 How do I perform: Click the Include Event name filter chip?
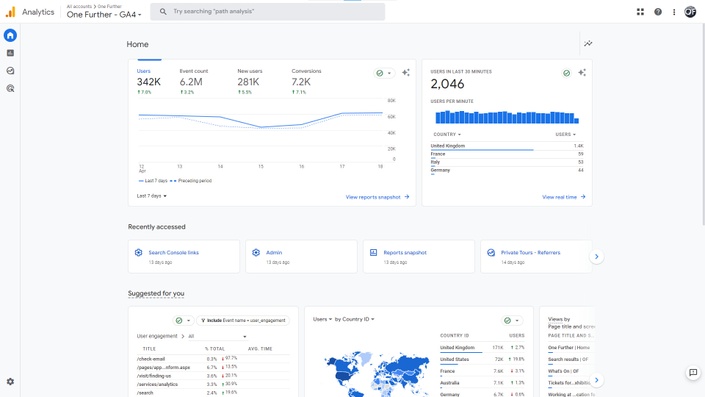243,320
